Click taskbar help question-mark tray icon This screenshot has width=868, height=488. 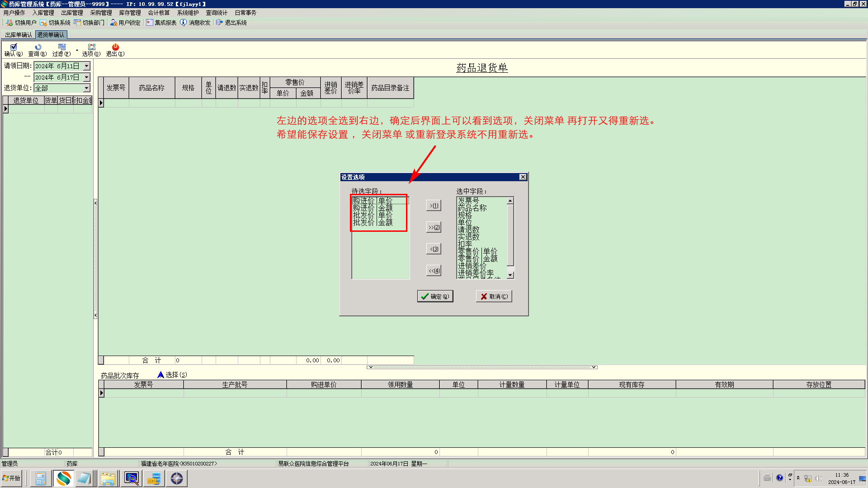[779, 478]
